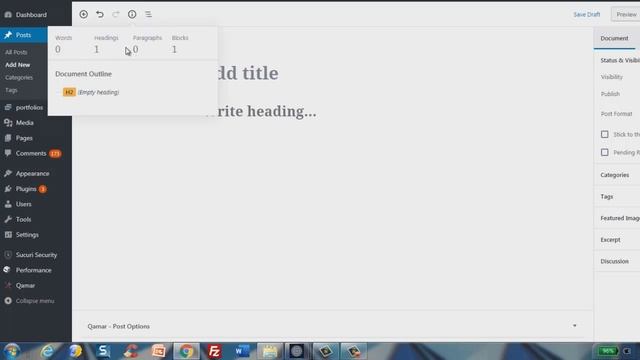
Task: Toggle Pending Review checkbox
Action: (604, 152)
